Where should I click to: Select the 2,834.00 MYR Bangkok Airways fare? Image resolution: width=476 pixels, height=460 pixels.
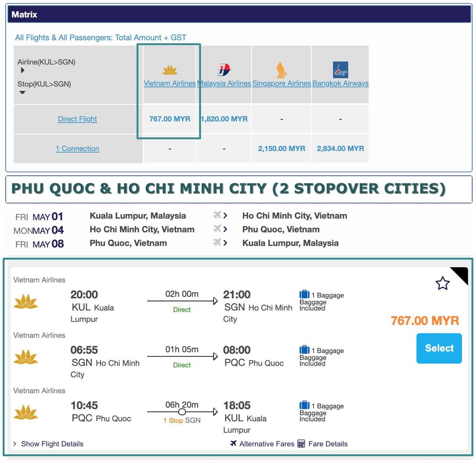coord(340,148)
